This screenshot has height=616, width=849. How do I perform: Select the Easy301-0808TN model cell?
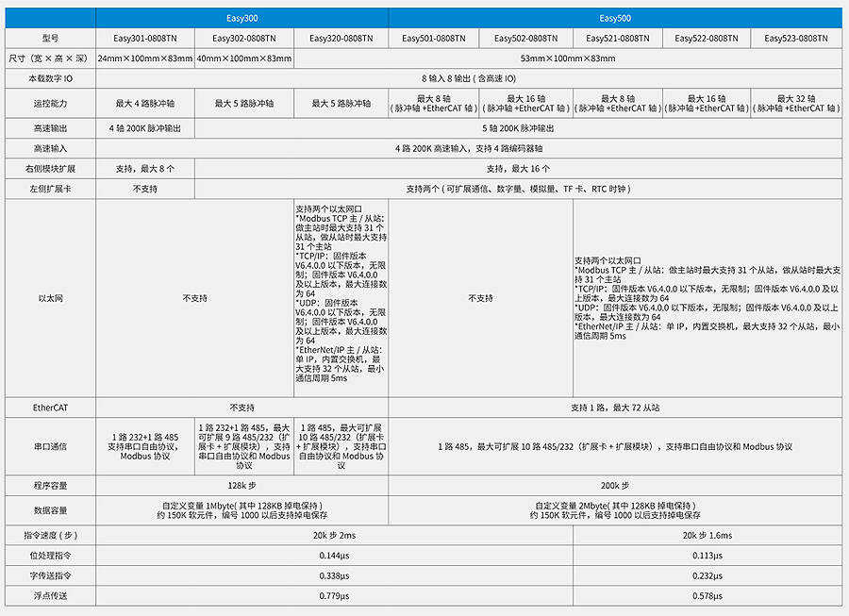tap(145, 39)
